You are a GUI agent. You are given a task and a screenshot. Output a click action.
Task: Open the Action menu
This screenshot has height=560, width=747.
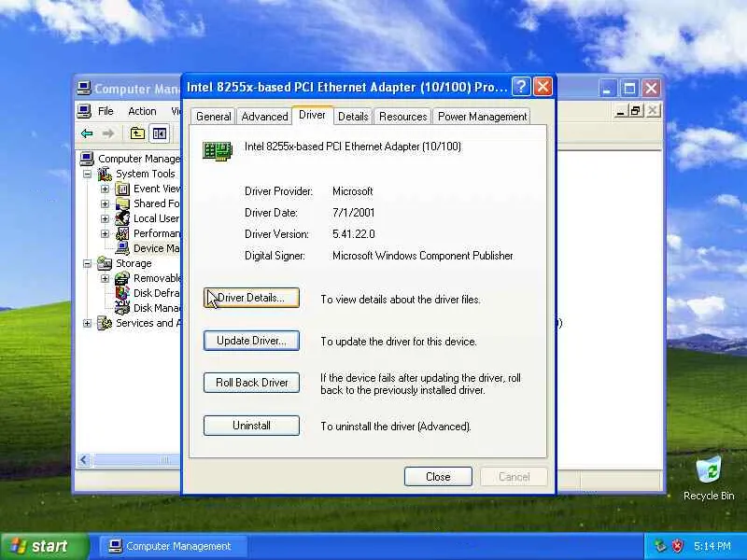[x=142, y=111]
